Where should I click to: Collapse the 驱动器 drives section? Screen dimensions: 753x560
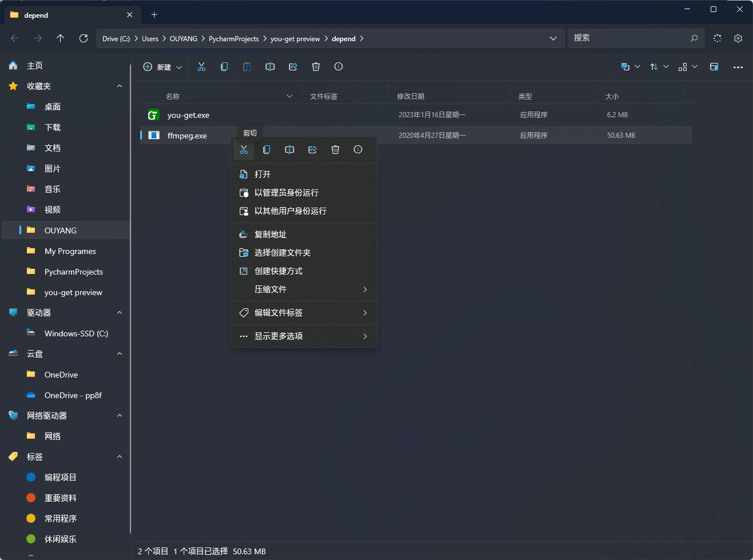point(120,313)
